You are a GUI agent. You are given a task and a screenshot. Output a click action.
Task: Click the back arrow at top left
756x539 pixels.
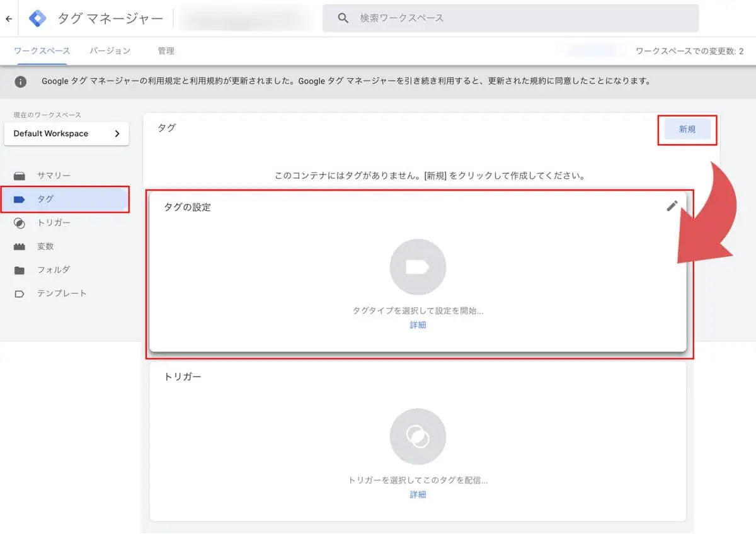[x=8, y=18]
